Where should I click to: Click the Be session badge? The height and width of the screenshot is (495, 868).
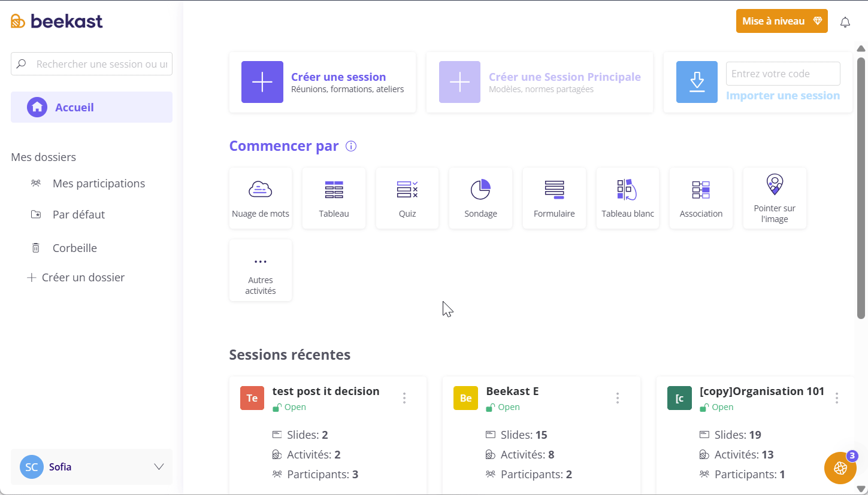(465, 398)
